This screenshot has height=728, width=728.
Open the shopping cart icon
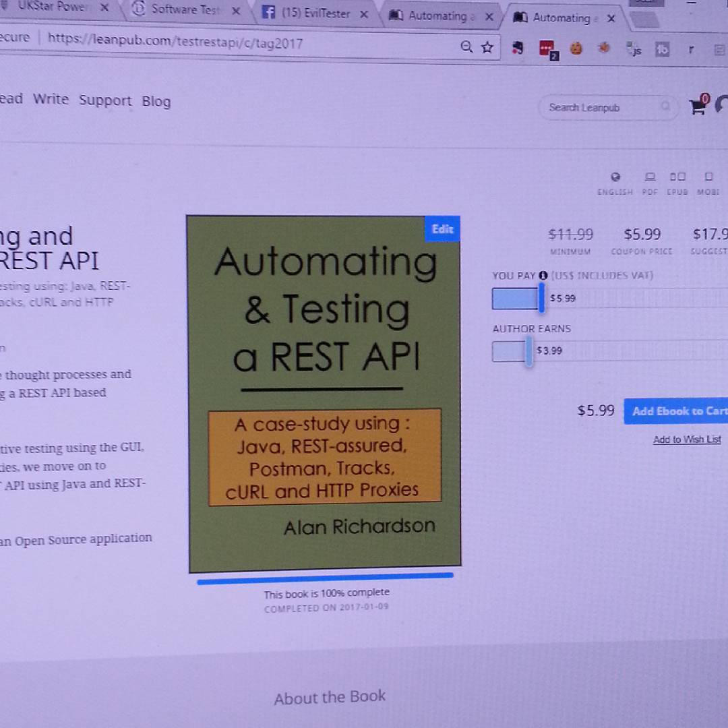[699, 104]
